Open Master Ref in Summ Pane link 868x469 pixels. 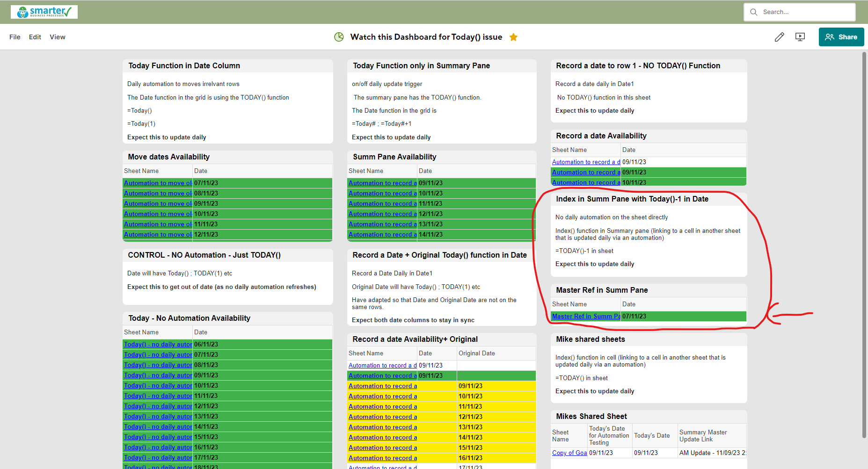pos(586,317)
